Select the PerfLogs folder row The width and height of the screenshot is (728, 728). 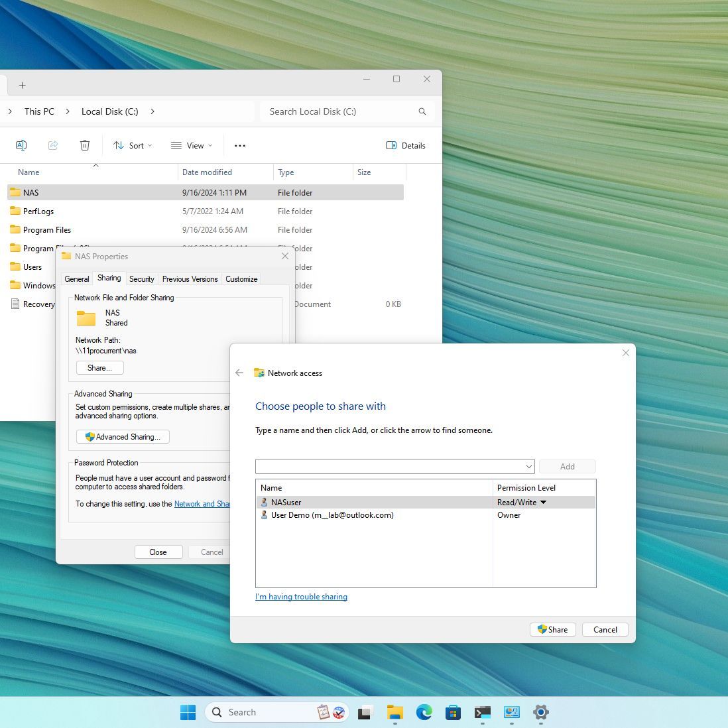(x=38, y=212)
